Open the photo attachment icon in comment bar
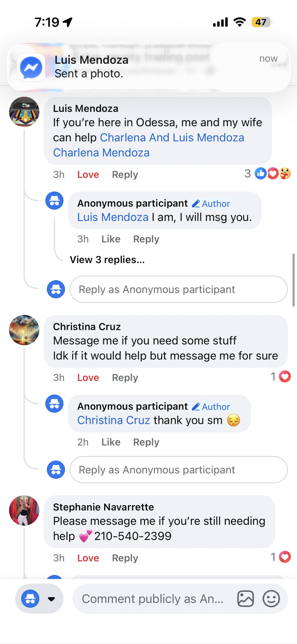 tap(245, 598)
